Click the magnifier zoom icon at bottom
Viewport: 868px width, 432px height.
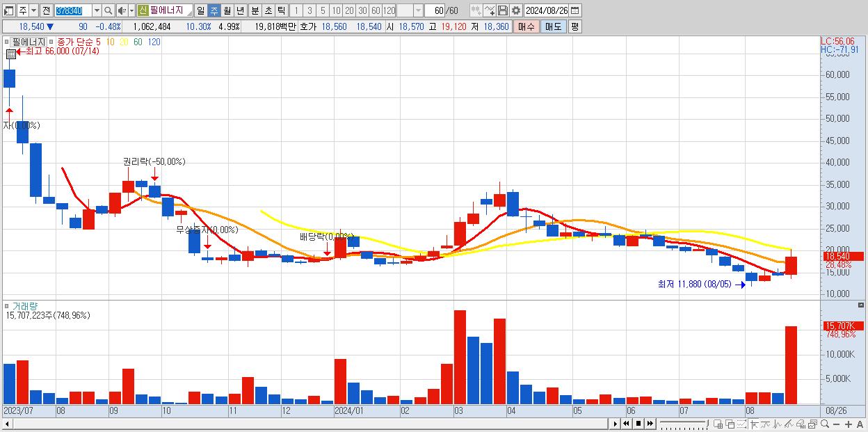point(824,424)
